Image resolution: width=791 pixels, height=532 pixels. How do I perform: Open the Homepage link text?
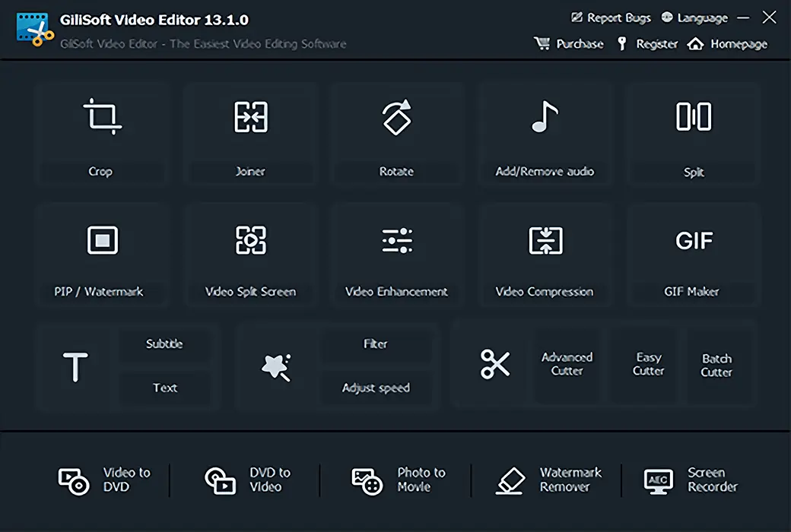[739, 44]
